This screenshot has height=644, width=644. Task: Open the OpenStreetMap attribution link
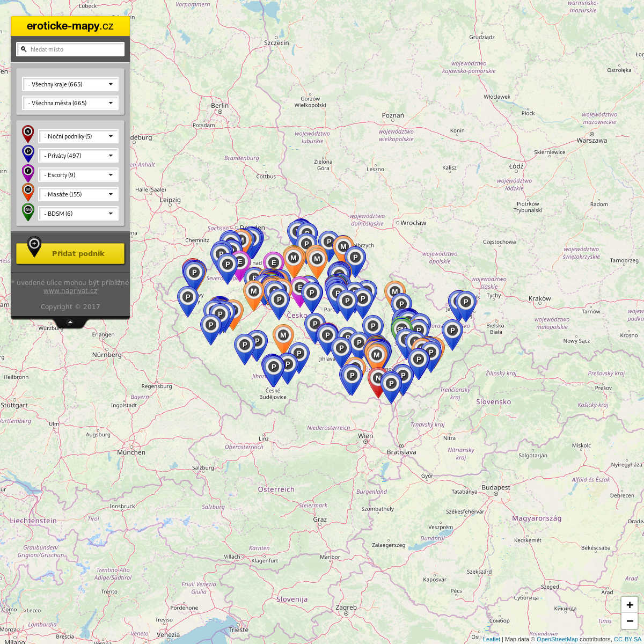click(x=557, y=639)
